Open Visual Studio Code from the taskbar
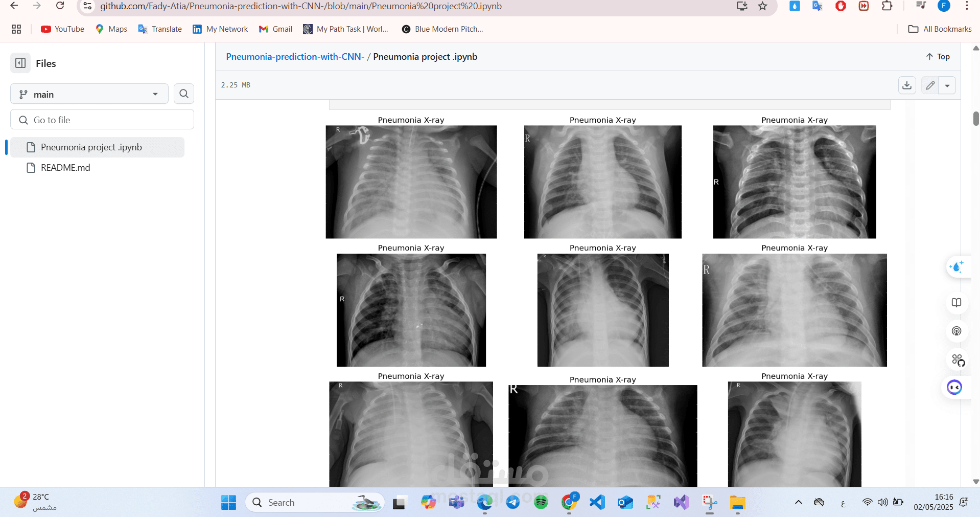Viewport: 980px width, 517px height. coord(597,503)
